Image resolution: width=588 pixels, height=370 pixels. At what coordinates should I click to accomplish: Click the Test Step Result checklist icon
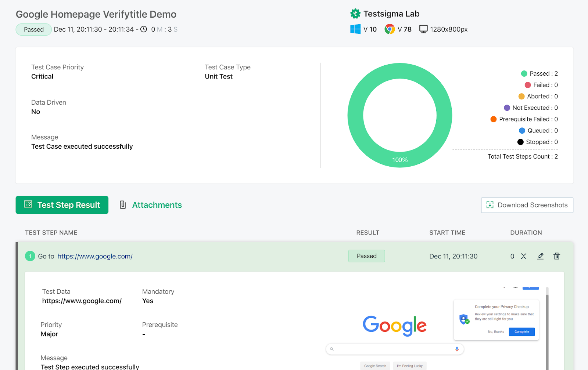pos(28,204)
